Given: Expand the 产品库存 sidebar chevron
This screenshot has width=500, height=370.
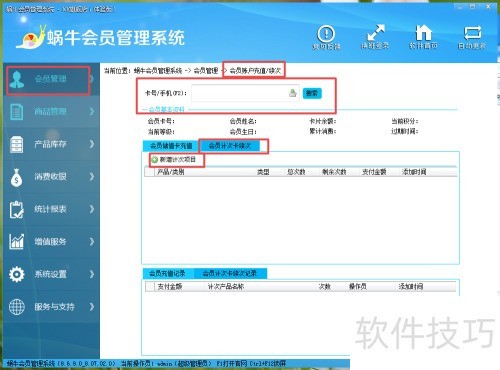Looking at the screenshot, I should click(x=92, y=144).
